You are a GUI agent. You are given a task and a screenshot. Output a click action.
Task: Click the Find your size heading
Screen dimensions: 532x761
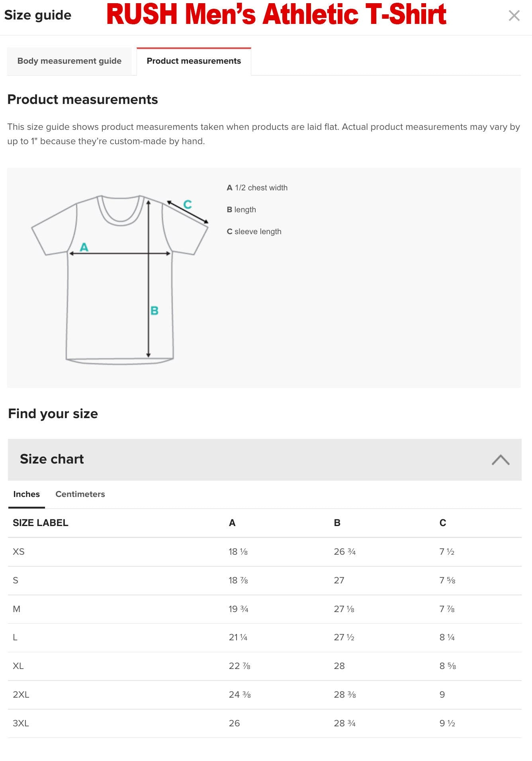pos(53,413)
